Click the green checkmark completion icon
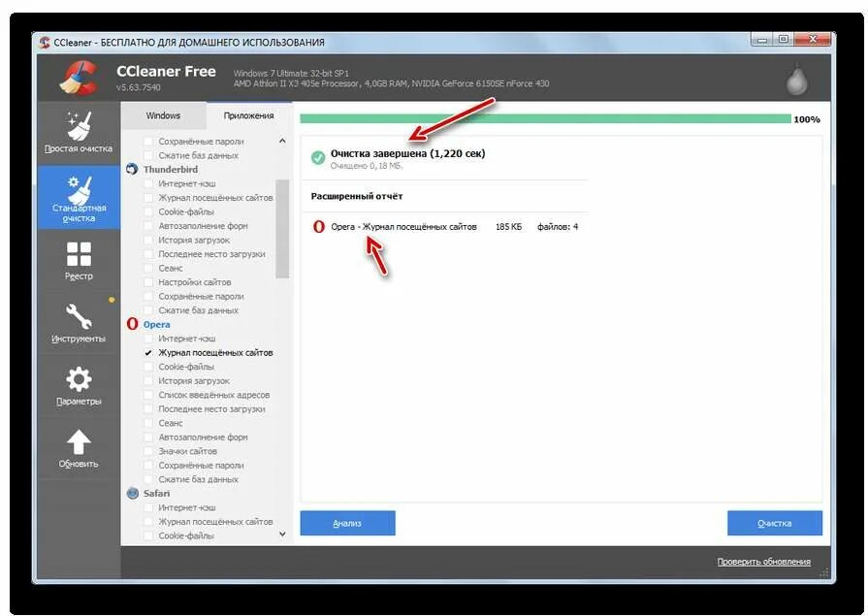868x616 pixels. (318, 158)
